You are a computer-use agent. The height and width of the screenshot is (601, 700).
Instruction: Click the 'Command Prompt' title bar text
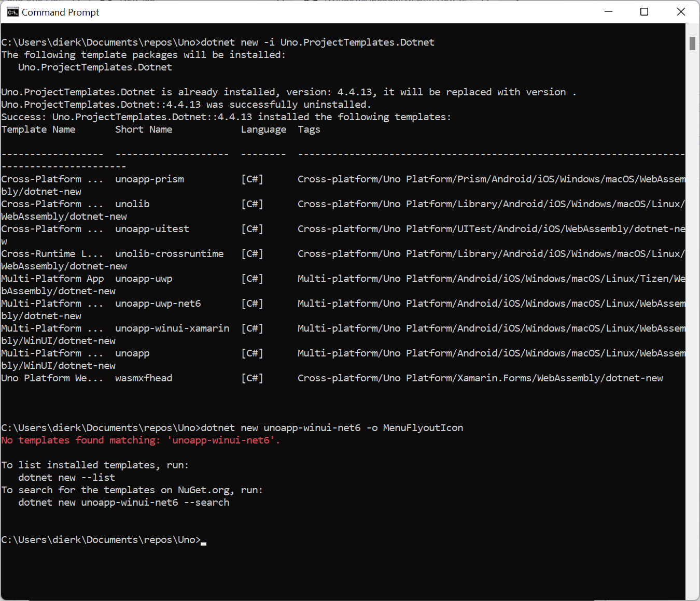[x=61, y=11]
